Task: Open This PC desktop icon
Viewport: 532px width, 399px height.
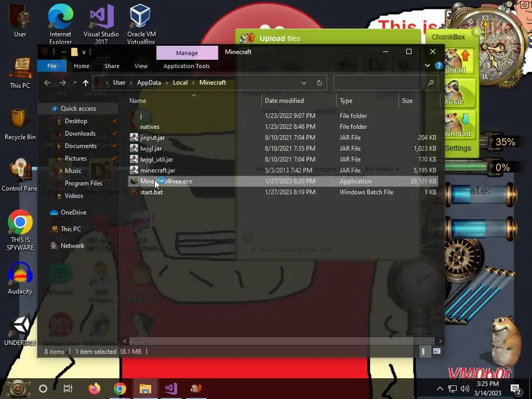Action: (20, 73)
